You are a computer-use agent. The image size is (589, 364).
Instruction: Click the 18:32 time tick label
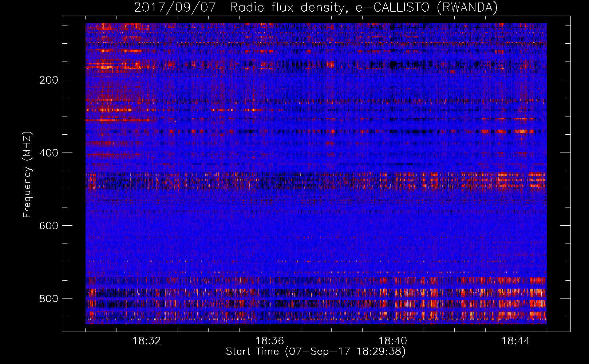tap(147, 341)
